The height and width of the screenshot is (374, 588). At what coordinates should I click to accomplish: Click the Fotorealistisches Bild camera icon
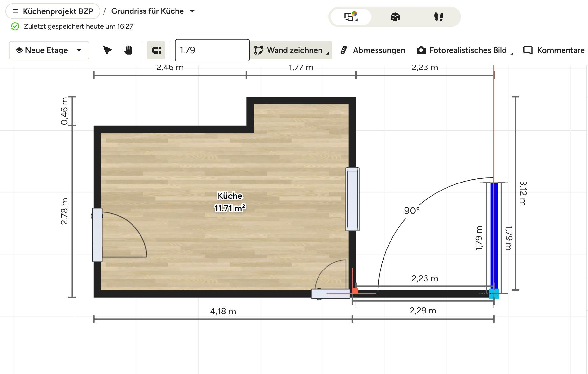click(421, 50)
